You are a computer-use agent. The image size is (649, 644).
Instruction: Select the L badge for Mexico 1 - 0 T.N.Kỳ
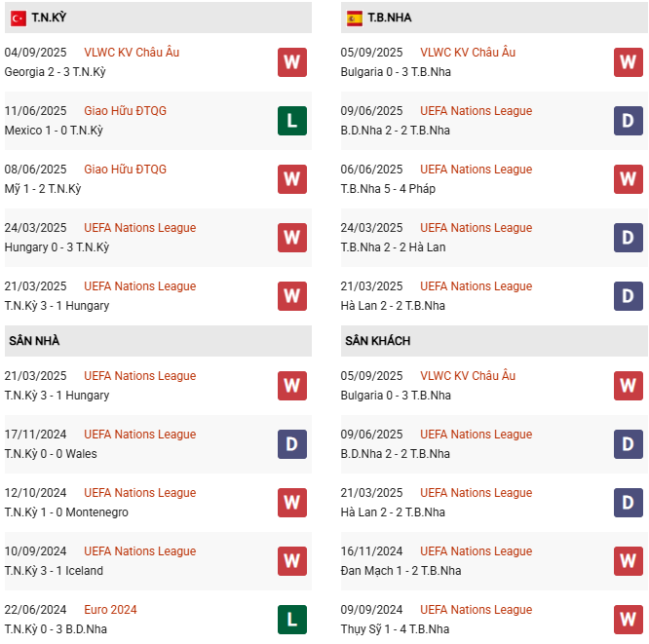click(x=292, y=121)
